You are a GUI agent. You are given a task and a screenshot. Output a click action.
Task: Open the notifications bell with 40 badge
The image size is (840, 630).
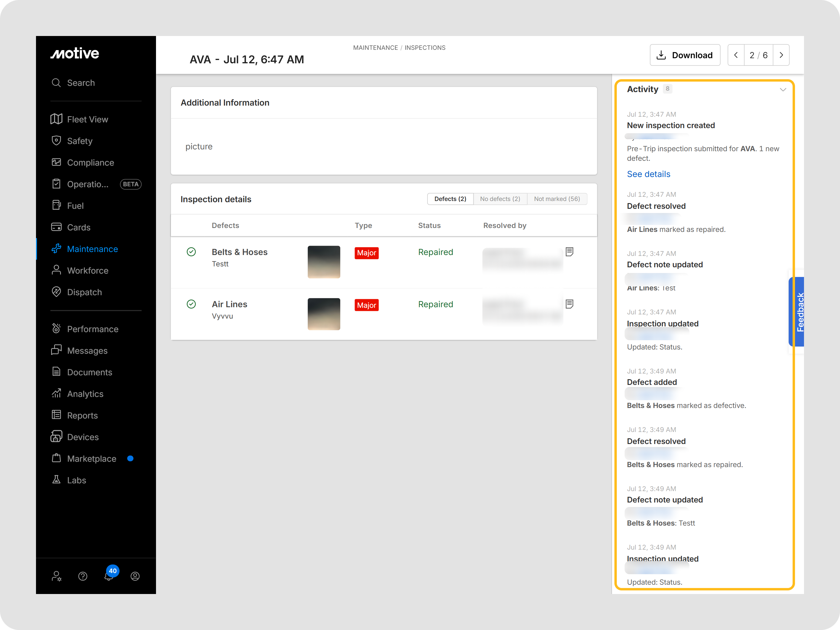tap(109, 576)
